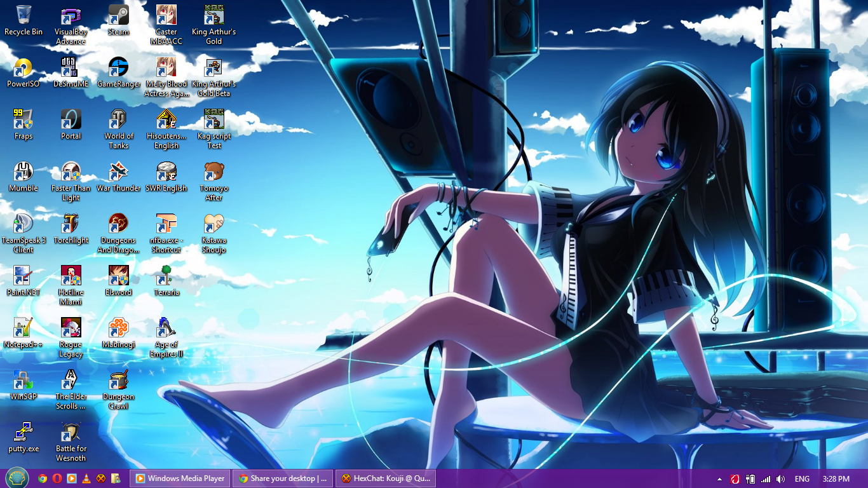This screenshot has width=868, height=488.
Task: Launch Opera from the quick launch bar
Action: pyautogui.click(x=57, y=478)
